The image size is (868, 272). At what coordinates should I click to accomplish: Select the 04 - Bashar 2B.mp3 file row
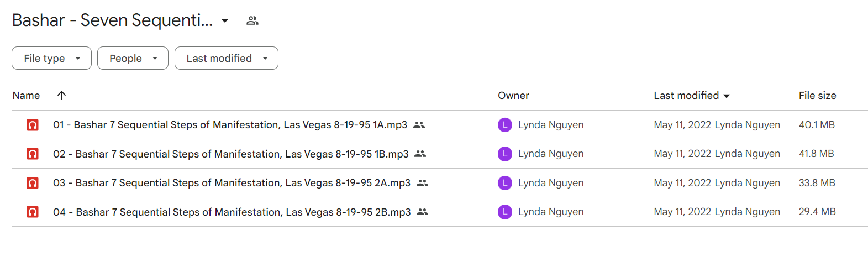point(440,212)
